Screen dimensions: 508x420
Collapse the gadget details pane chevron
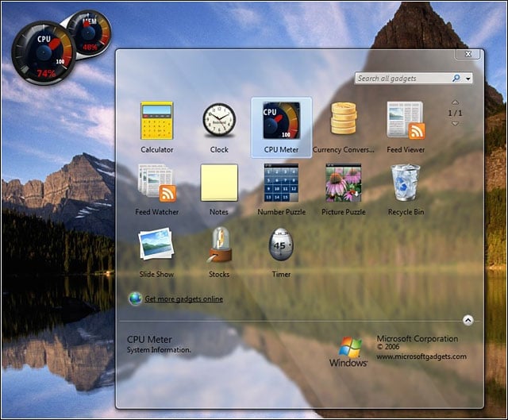(468, 320)
